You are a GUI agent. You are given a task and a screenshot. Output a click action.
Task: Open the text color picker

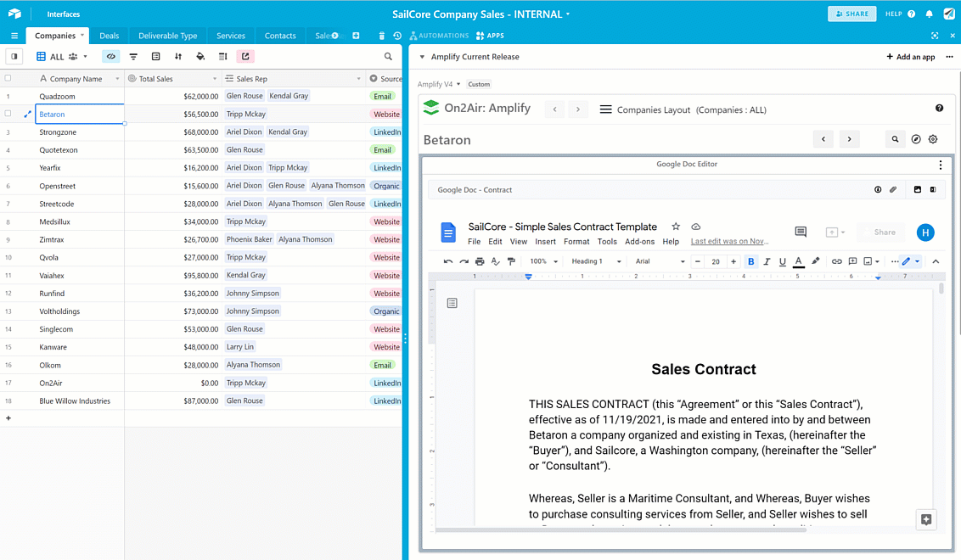tap(798, 261)
